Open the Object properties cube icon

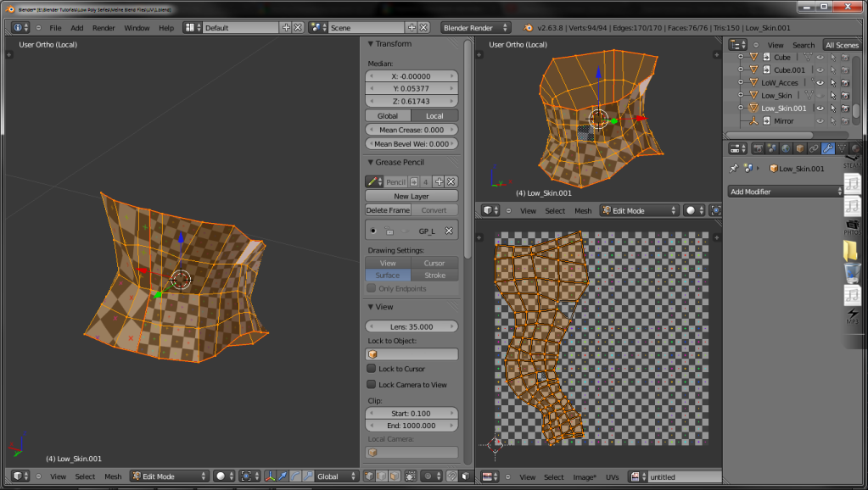[800, 148]
